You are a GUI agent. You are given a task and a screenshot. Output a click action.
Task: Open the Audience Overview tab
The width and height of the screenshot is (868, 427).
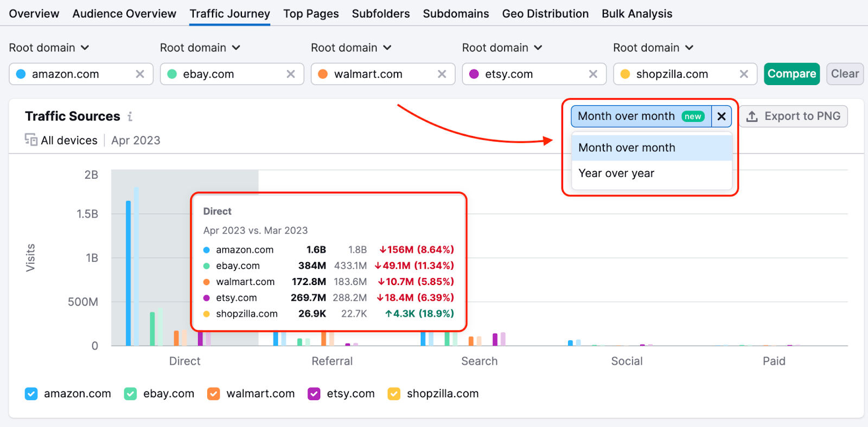click(x=124, y=14)
